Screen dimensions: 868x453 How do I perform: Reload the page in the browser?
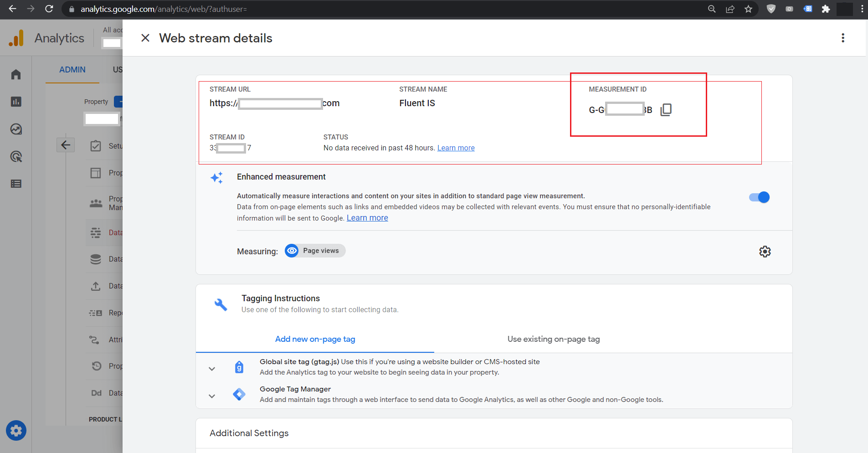pos(49,9)
